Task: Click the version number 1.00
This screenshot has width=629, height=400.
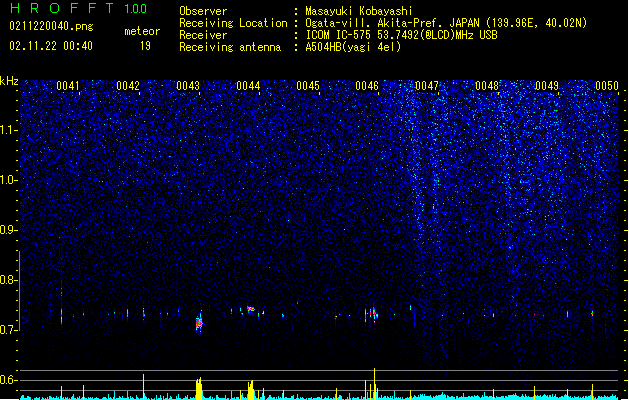Action: [136, 8]
